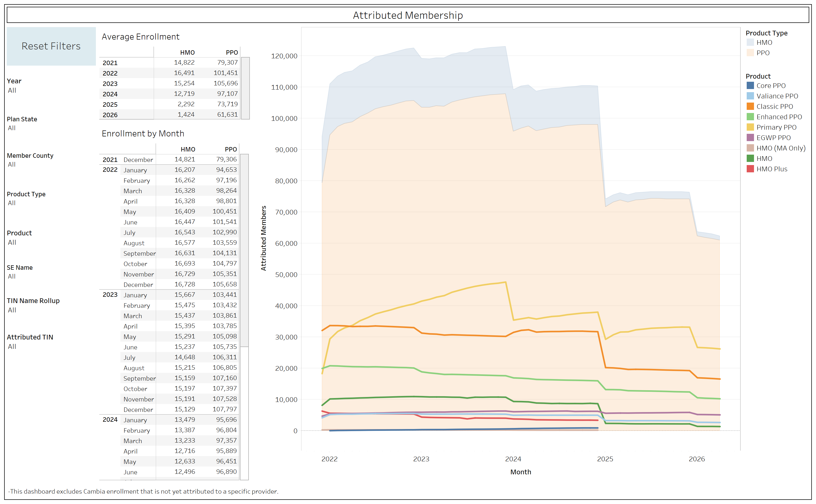This screenshot has height=504, width=816.
Task: Click the Average Enrollment table scrollbar
Action: [245, 88]
